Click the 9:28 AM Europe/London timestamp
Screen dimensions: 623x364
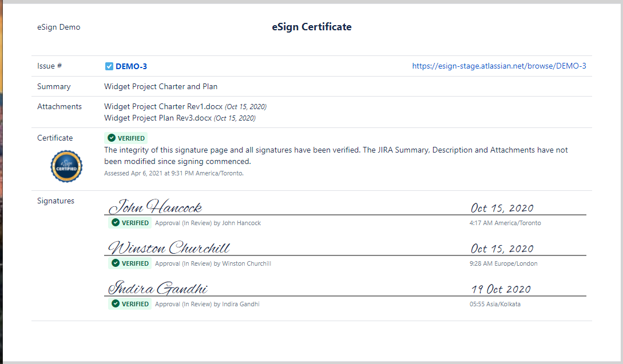(503, 264)
